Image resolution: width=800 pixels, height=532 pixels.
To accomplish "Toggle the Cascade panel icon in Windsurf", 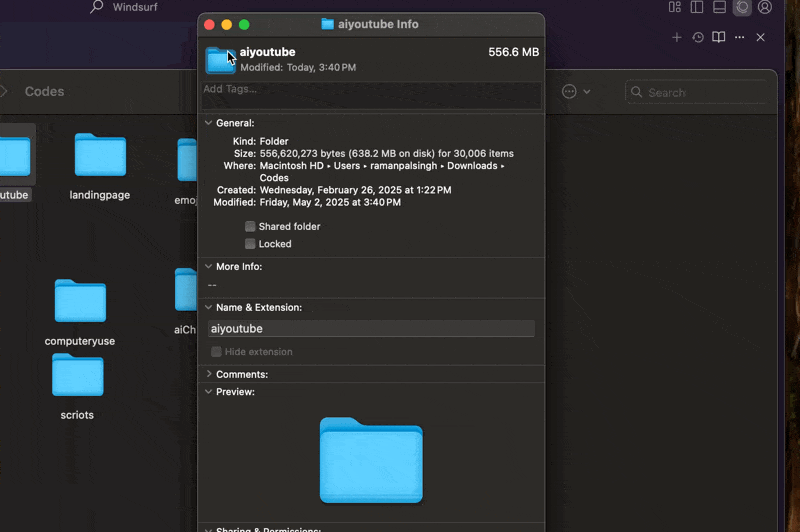I will 742,7.
